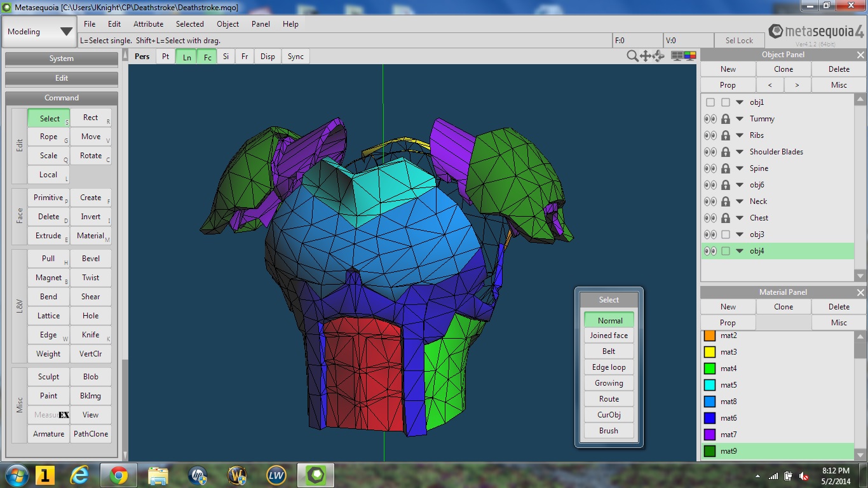868x488 pixels.
Task: Click the lock icon for obj6
Action: (x=726, y=185)
